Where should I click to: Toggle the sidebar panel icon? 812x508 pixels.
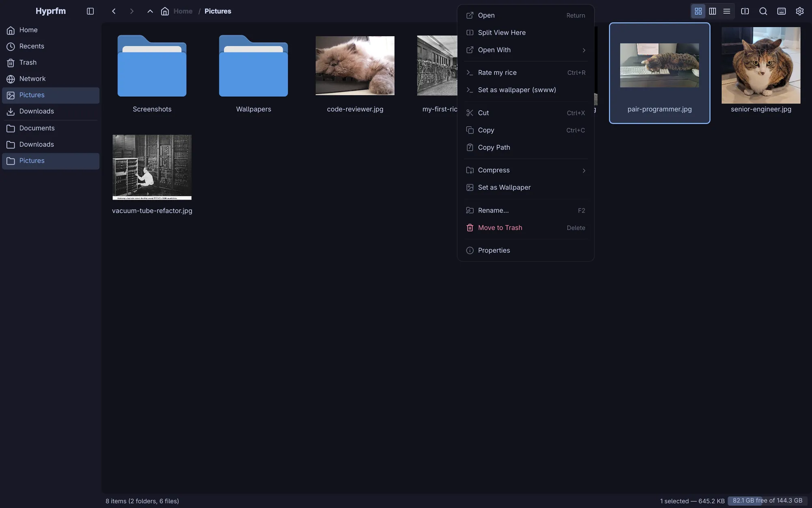pyautogui.click(x=90, y=11)
